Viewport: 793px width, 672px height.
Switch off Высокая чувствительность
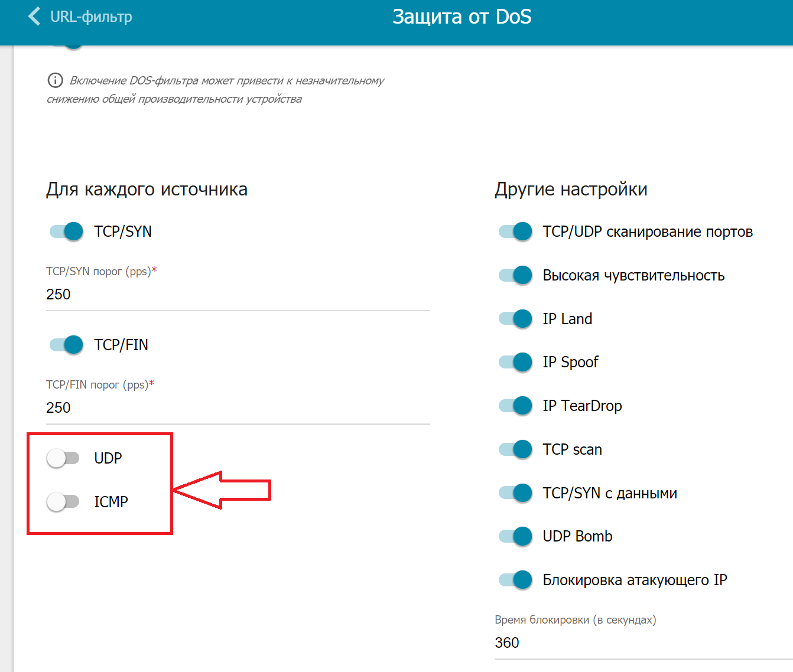click(515, 275)
